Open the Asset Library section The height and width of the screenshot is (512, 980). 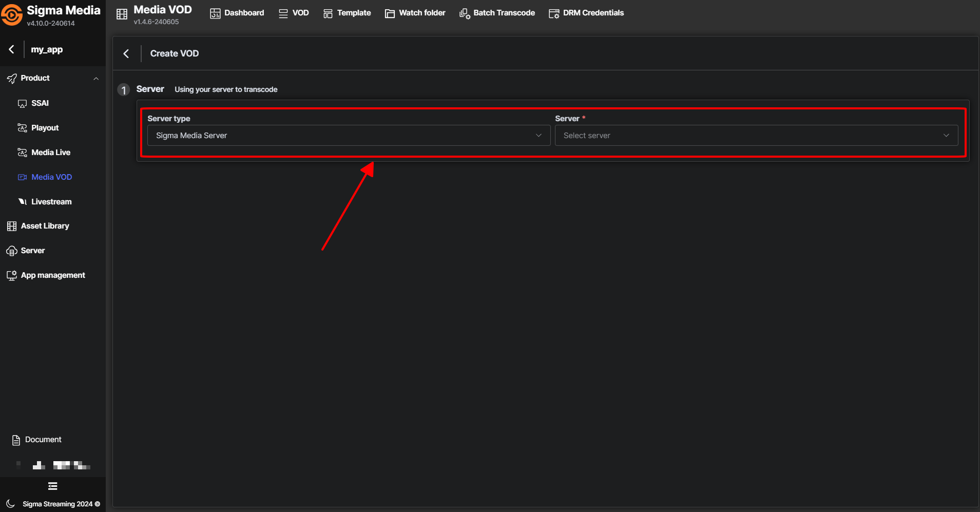45,226
